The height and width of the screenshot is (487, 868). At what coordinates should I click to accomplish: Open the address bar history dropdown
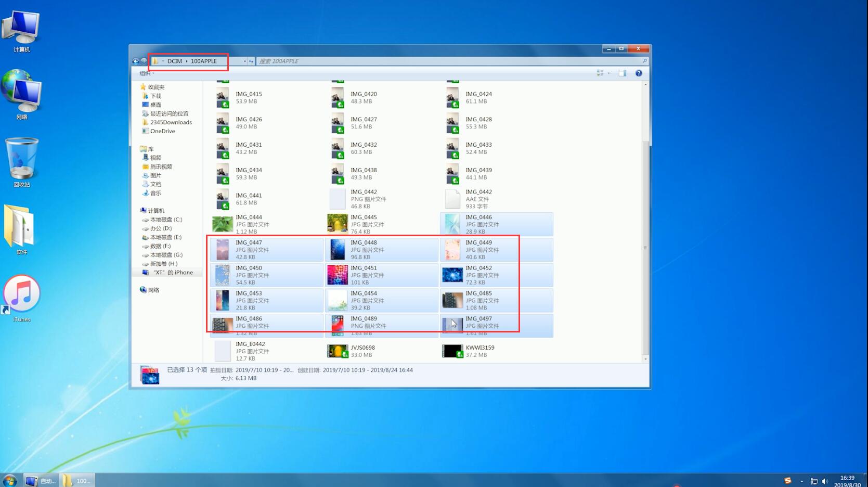(x=244, y=61)
